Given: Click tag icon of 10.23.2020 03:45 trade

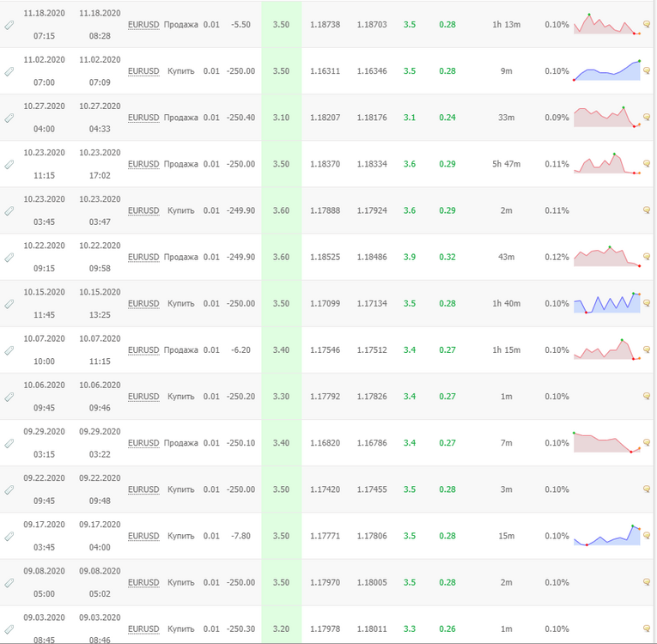Looking at the screenshot, I should [9, 211].
